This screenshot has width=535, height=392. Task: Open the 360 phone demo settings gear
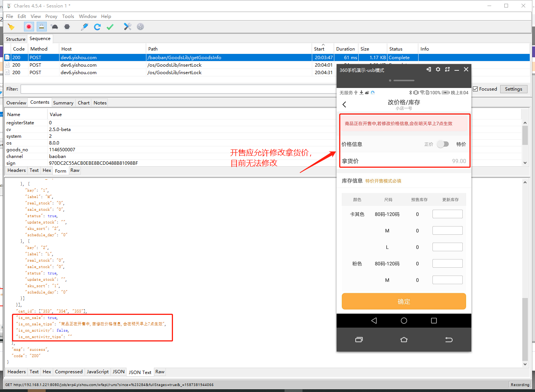click(438, 69)
